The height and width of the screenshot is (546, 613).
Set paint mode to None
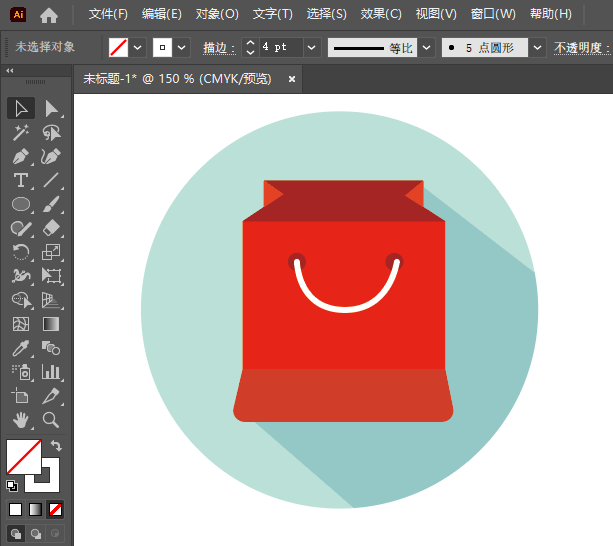tap(55, 510)
